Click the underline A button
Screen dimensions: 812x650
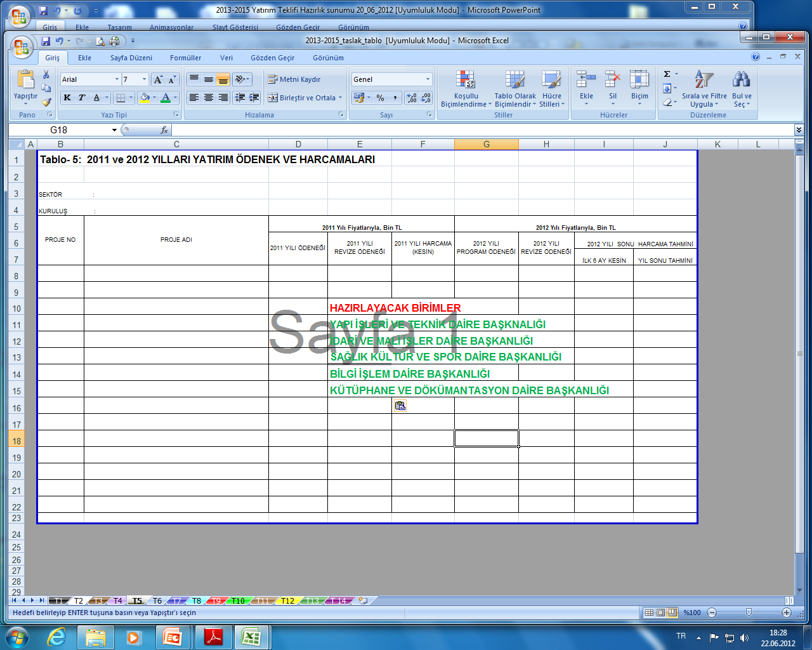click(x=96, y=98)
